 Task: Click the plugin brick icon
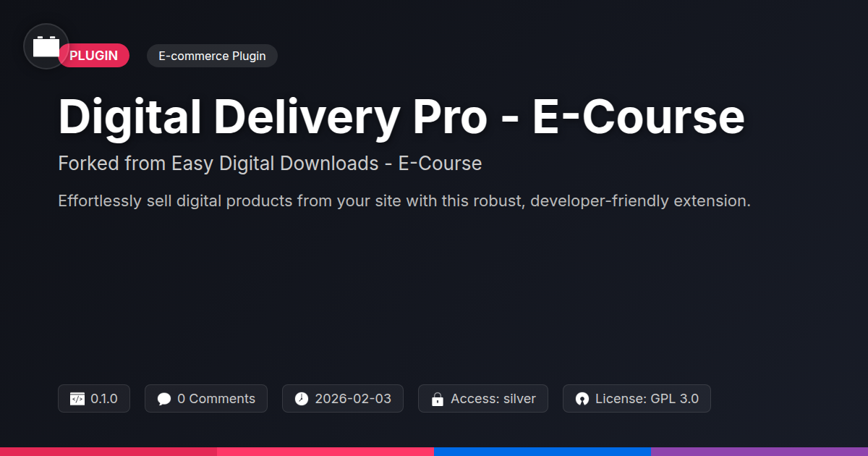coord(46,46)
